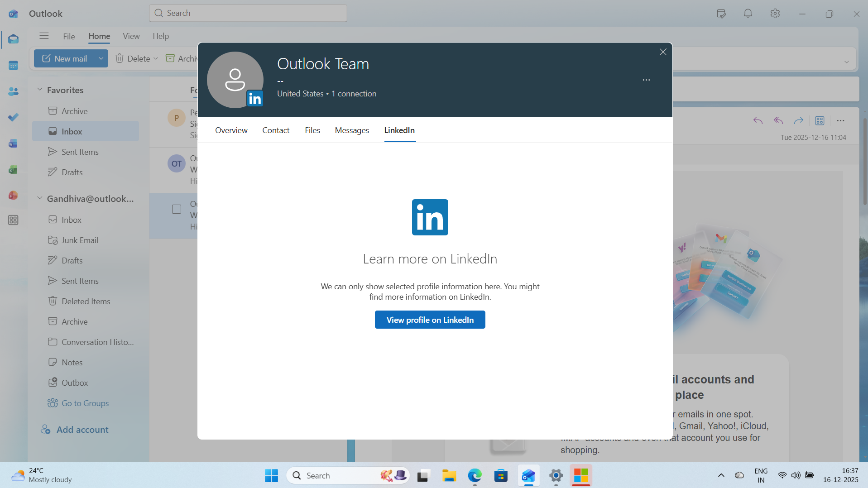Open the Apps grid icon in message header
The width and height of the screenshot is (868, 488).
pos(820,120)
